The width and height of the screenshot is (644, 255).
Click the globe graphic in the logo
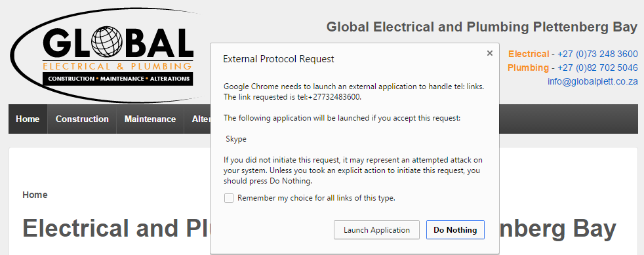(107, 42)
